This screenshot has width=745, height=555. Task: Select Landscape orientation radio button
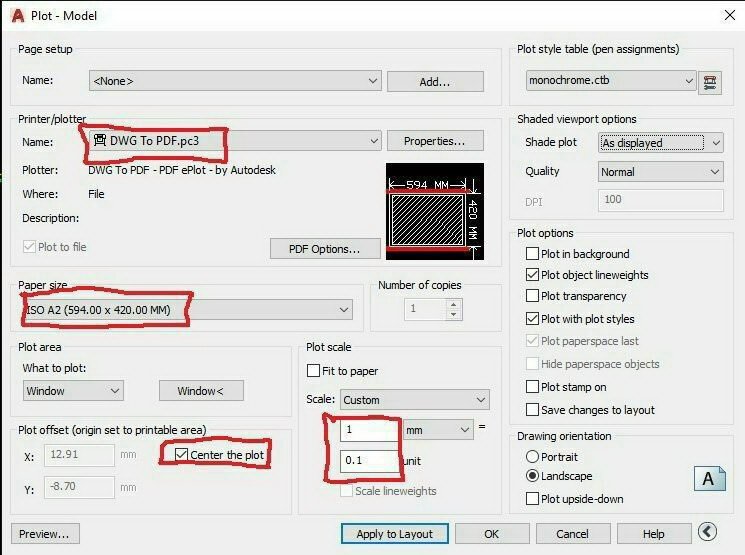[x=532, y=476]
